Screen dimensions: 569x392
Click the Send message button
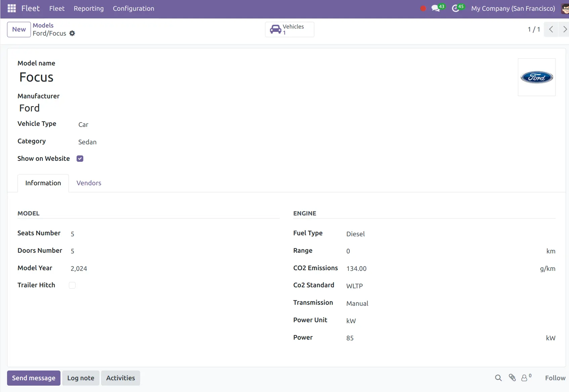34,378
